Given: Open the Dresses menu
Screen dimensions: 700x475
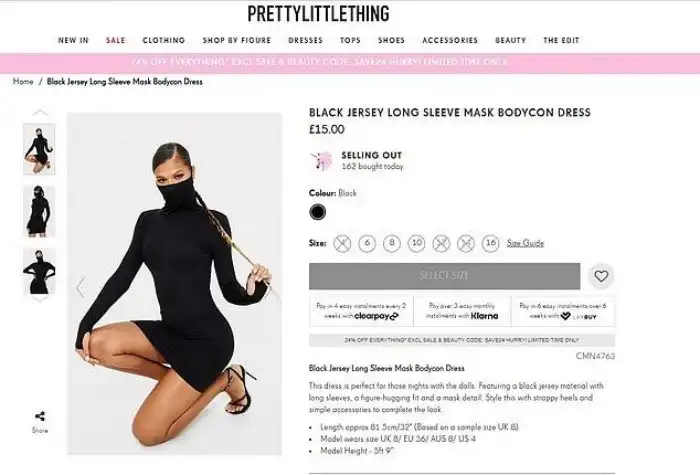Looking at the screenshot, I should click(305, 40).
